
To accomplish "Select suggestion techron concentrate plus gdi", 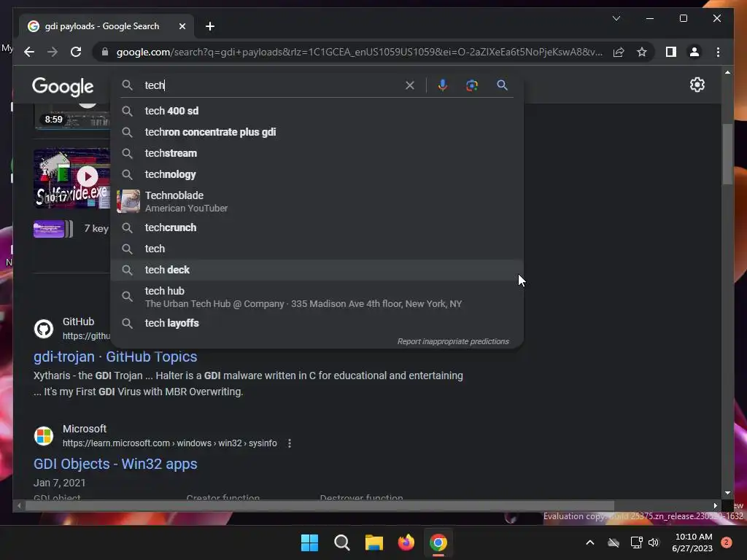I will pos(317,132).
